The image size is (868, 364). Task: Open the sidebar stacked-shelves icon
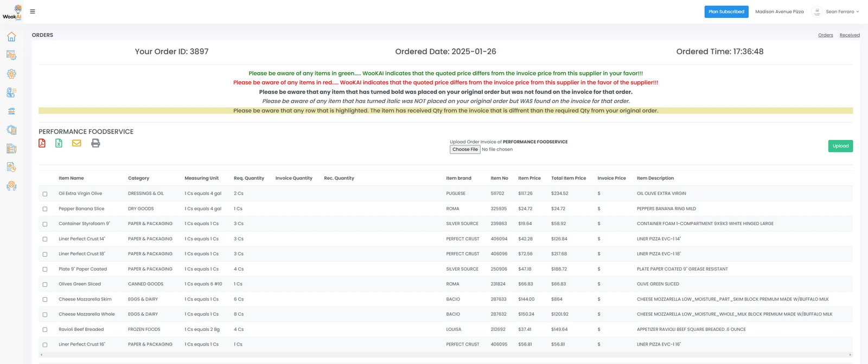11,111
